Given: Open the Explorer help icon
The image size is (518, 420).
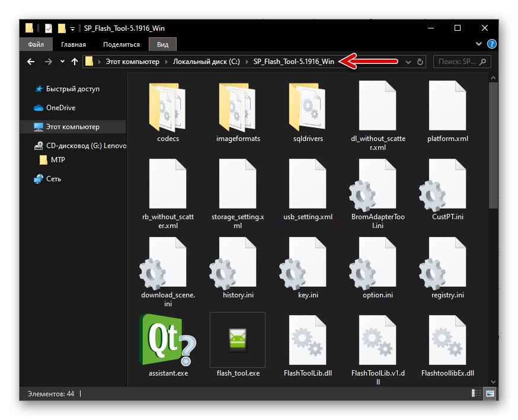Looking at the screenshot, I should coord(491,44).
